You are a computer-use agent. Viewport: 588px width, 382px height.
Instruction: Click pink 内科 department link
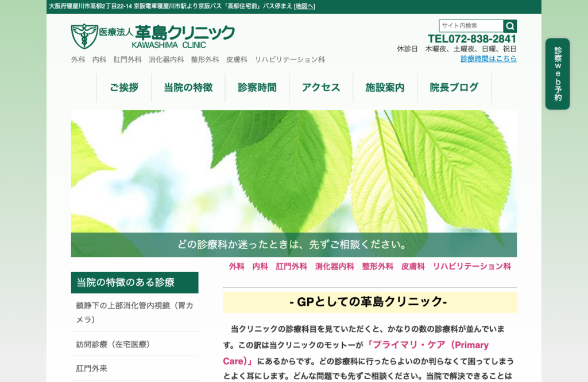(x=260, y=266)
